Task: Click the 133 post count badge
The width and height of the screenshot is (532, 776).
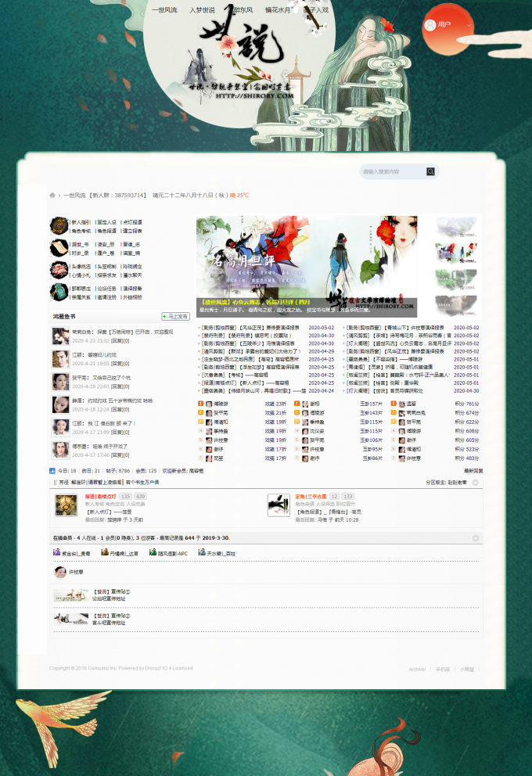Action: 348,497
